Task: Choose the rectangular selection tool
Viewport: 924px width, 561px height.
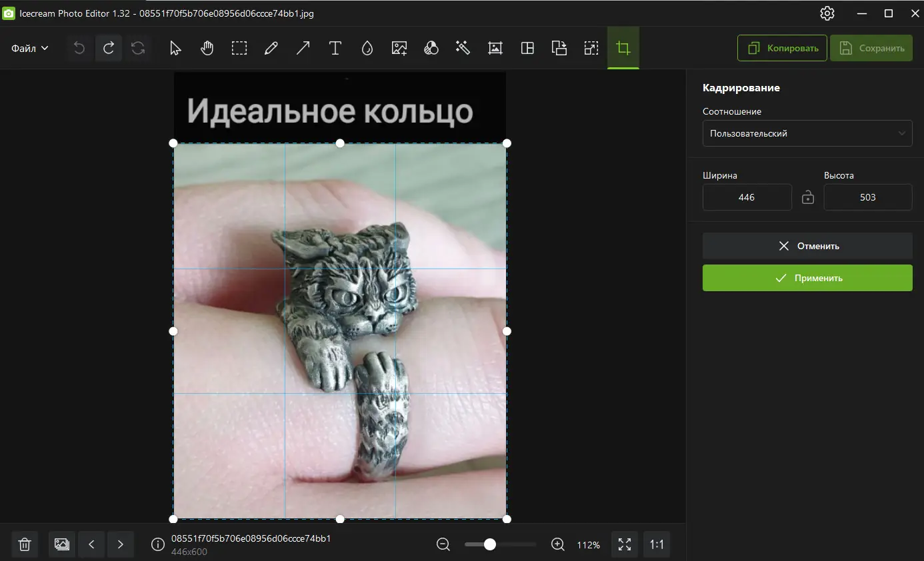Action: [239, 47]
